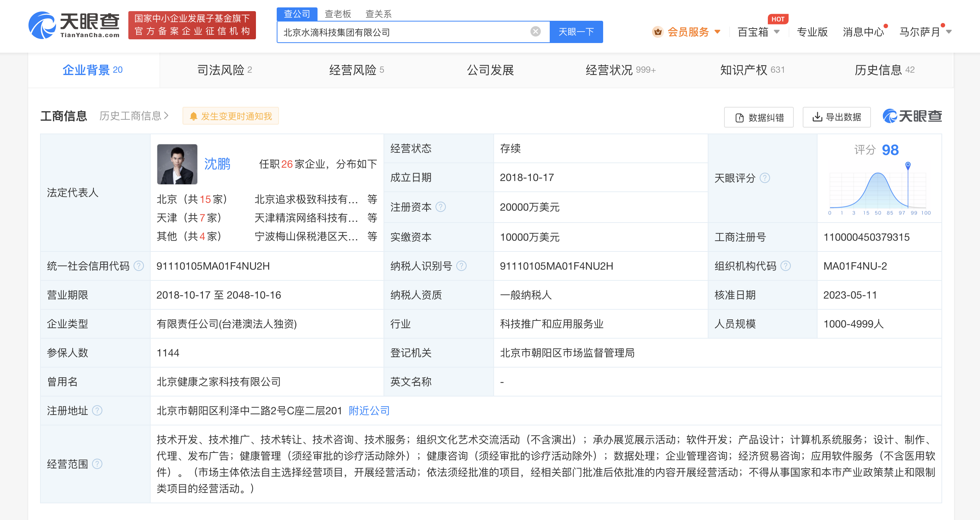Viewport: 980px width, 520px height.
Task: Select the 公司发展 tab
Action: click(x=490, y=70)
